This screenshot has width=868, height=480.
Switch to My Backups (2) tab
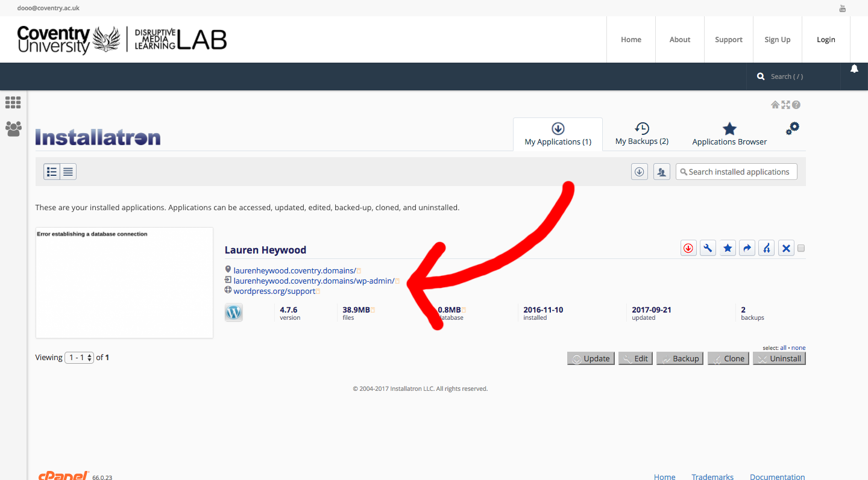[x=642, y=134]
